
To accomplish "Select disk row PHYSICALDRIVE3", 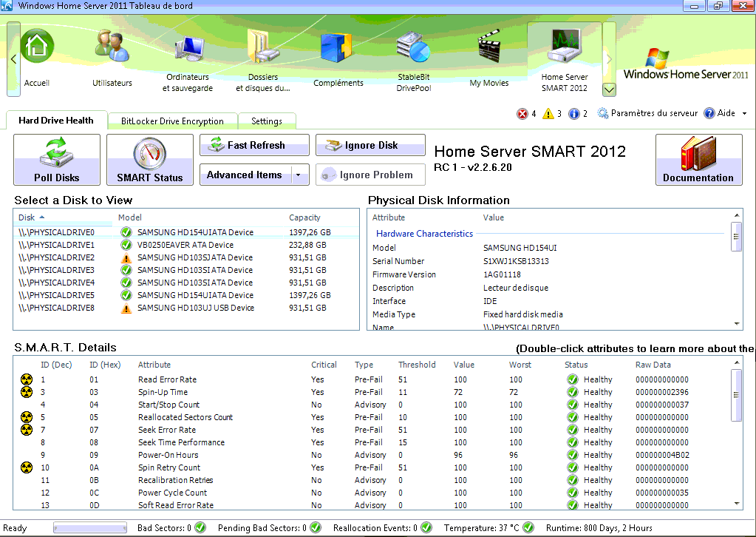I will (186, 270).
